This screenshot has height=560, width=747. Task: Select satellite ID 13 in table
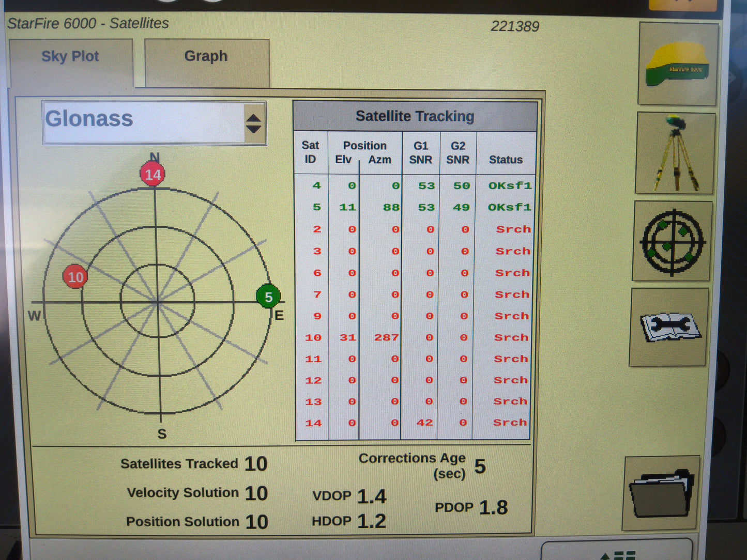tap(313, 402)
